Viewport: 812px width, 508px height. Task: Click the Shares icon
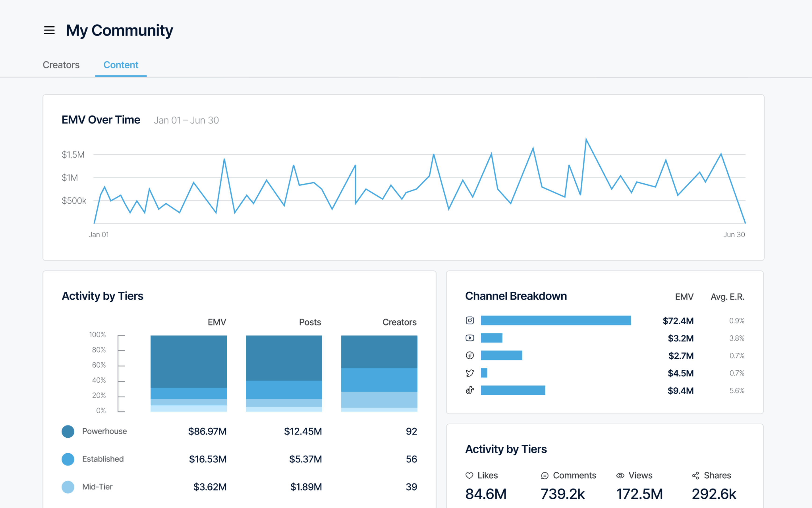coord(696,476)
